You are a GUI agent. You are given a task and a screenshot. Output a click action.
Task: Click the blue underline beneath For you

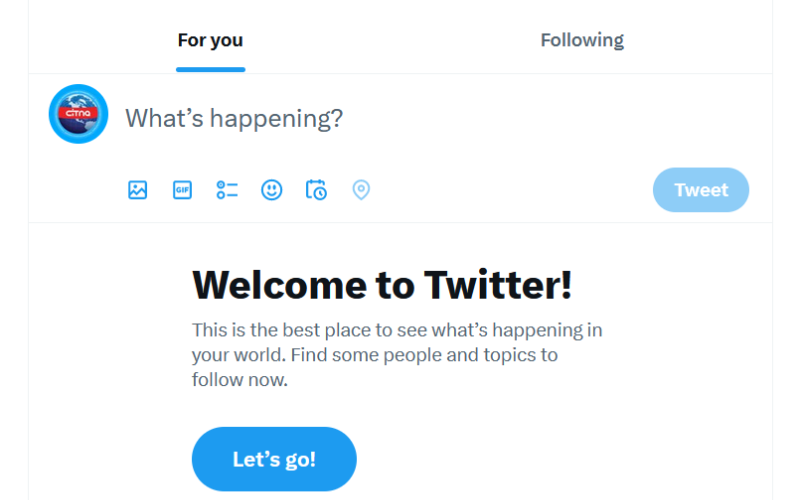pyautogui.click(x=210, y=69)
